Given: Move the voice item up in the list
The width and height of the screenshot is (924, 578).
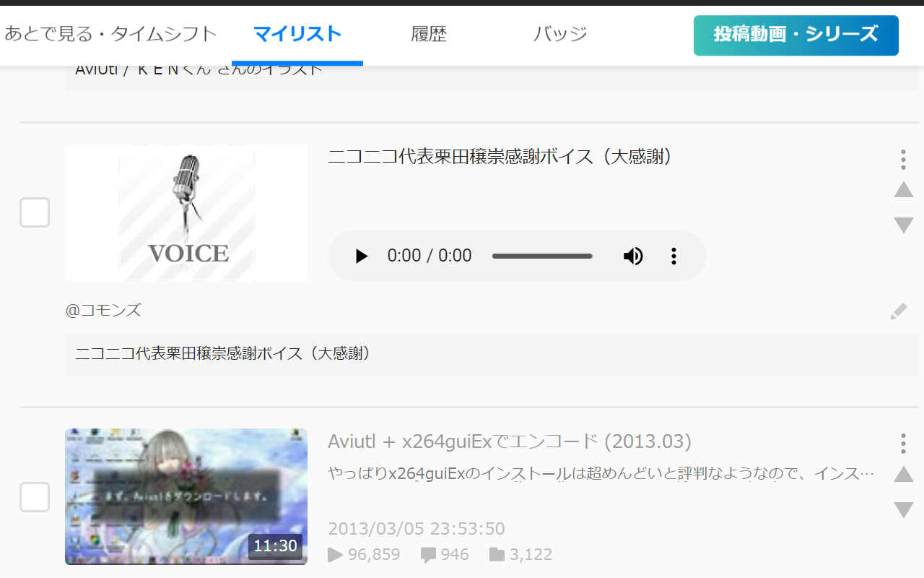Looking at the screenshot, I should click(903, 189).
